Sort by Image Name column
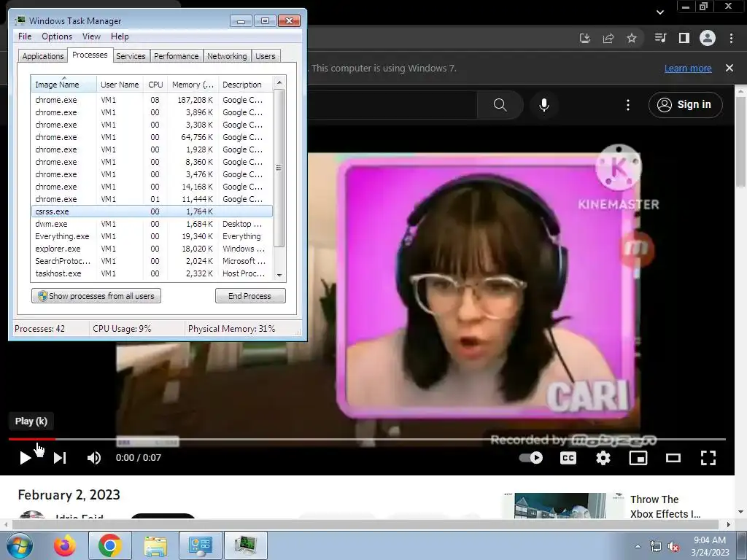The width and height of the screenshot is (747, 560). coord(63,85)
